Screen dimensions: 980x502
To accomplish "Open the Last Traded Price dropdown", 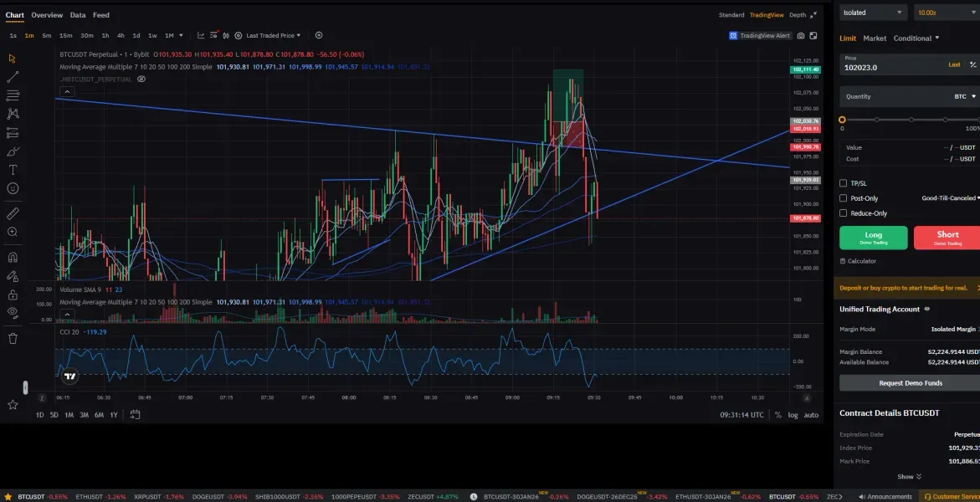I will tap(273, 36).
